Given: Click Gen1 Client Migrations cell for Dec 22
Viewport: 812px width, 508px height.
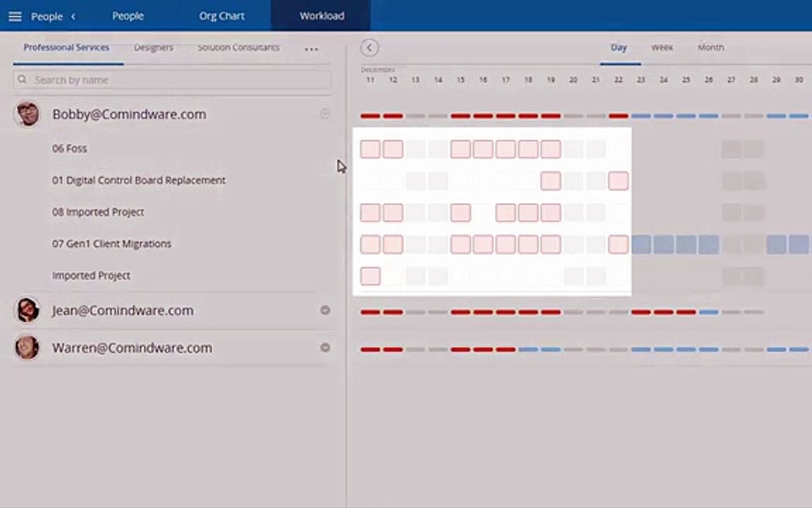Looking at the screenshot, I should tap(618, 244).
